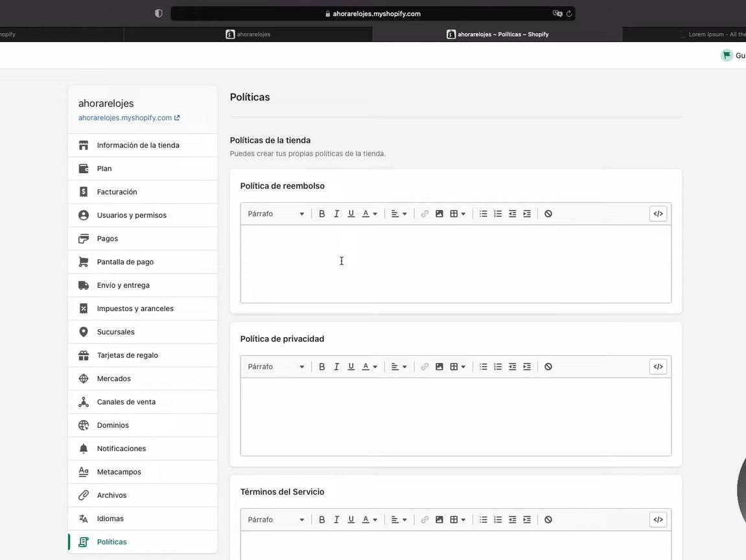Viewport: 746px width, 560px height.
Task: Switch to the ahorarelojes browser tab
Action: [x=248, y=34]
